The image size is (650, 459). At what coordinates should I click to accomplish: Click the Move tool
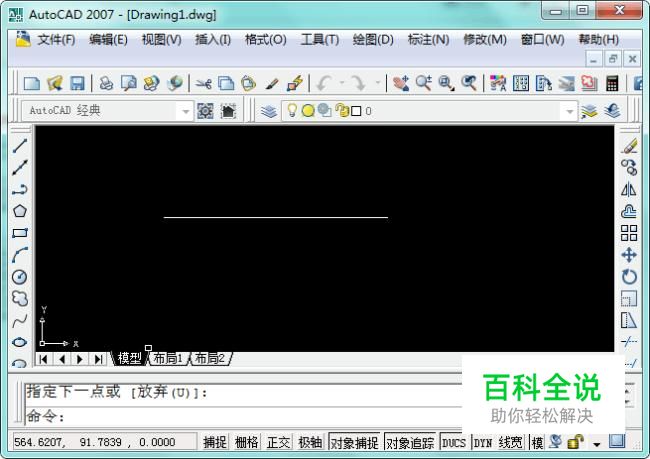pos(629,255)
